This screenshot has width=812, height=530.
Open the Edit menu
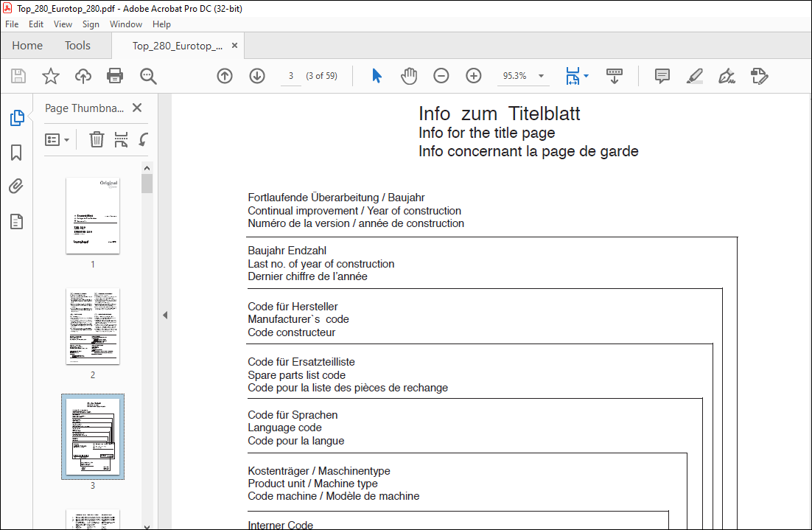click(35, 24)
